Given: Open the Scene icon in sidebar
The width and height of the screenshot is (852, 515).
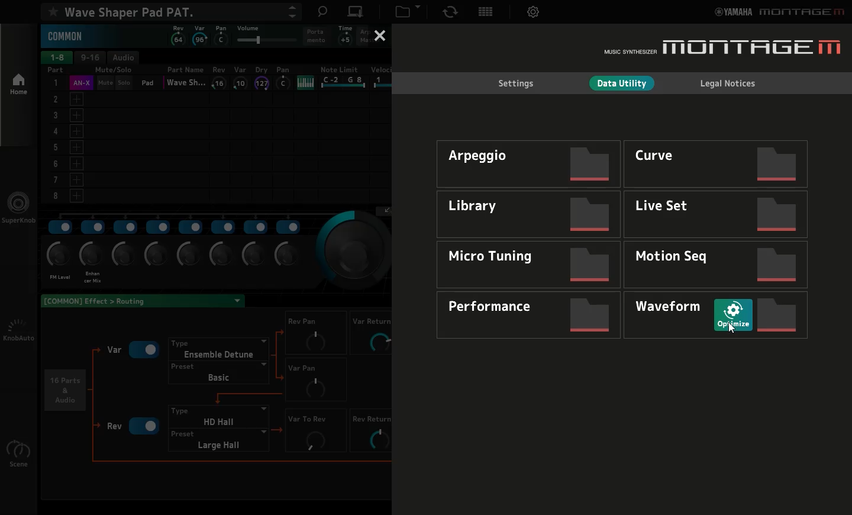Looking at the screenshot, I should tap(18, 454).
